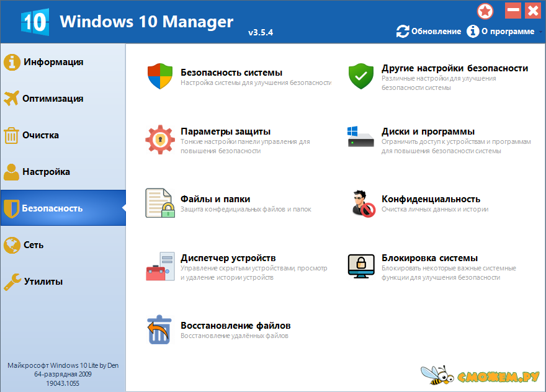The height and width of the screenshot is (392, 546).
Task: Open Диски и программы tool
Action: click(428, 131)
